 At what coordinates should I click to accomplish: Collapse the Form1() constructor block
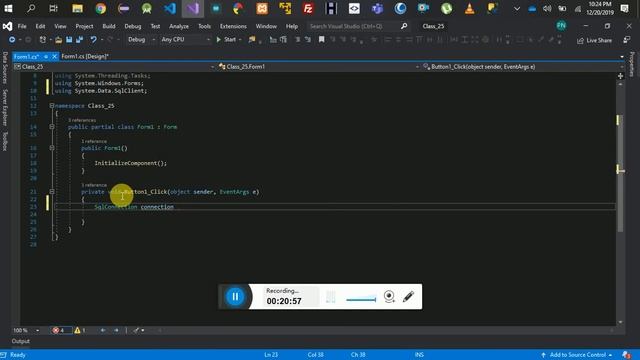[52, 148]
